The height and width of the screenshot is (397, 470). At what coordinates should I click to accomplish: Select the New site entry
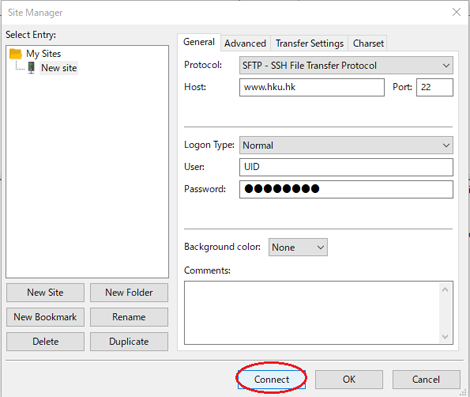coord(59,68)
